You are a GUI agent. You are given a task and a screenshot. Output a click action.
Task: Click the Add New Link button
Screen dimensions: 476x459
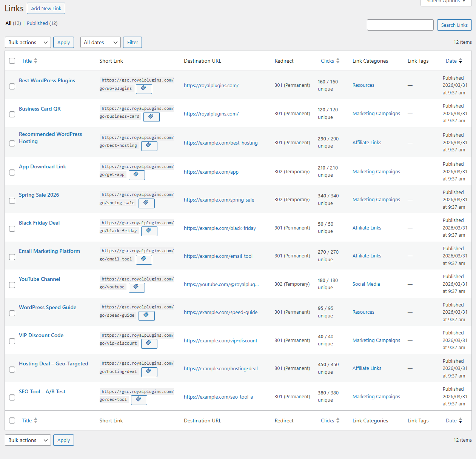[46, 8]
